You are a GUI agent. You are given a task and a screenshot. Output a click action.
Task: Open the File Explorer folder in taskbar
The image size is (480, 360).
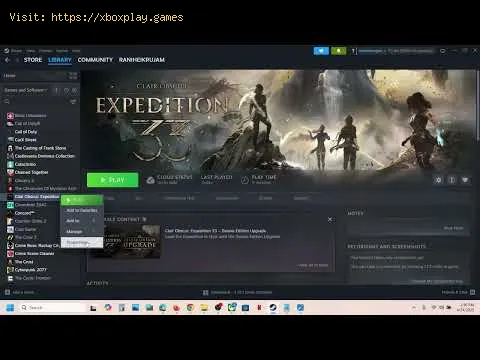(204, 308)
